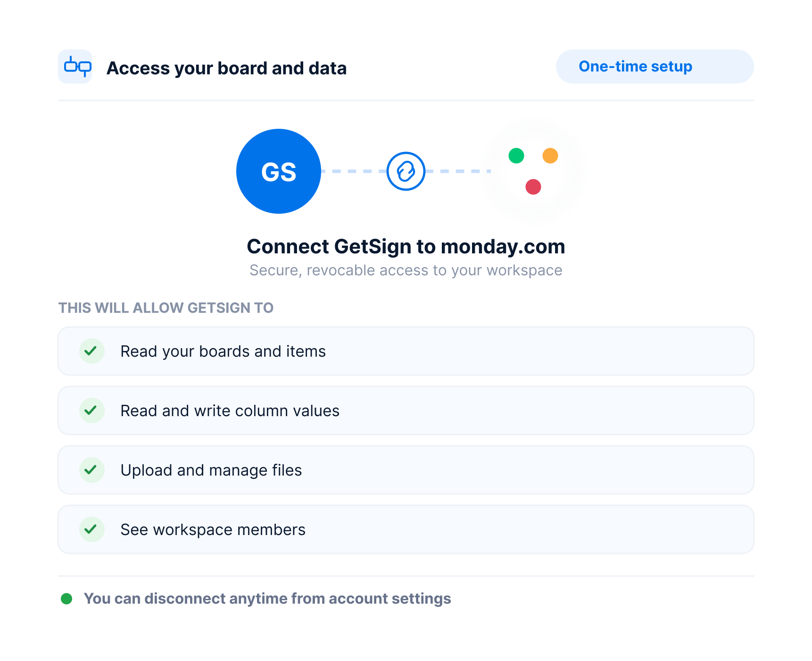Click the chain link connector icon
812x661 pixels.
coord(406,171)
